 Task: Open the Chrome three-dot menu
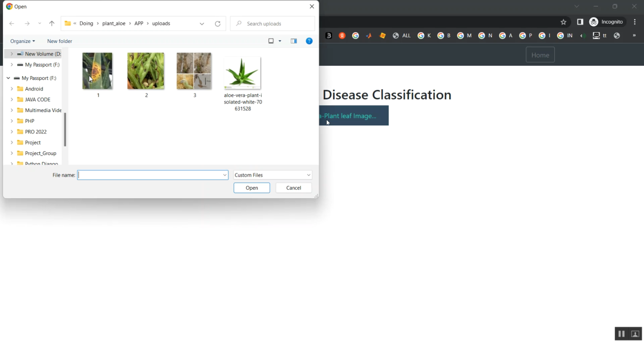click(635, 22)
